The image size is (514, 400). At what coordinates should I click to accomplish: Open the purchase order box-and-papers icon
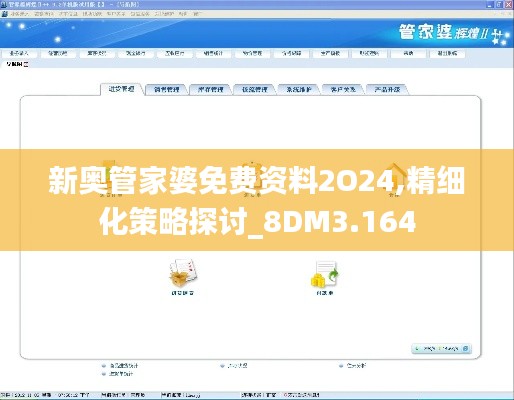tap(183, 273)
